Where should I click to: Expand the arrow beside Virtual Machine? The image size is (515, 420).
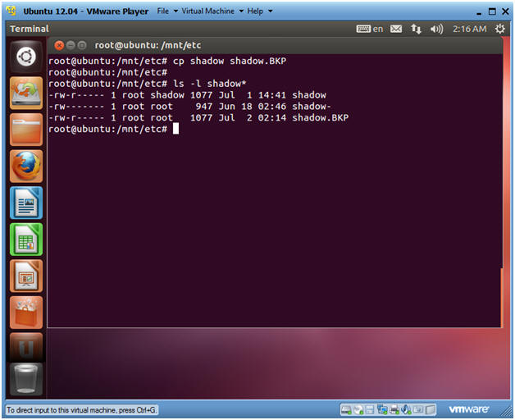pyautogui.click(x=241, y=11)
